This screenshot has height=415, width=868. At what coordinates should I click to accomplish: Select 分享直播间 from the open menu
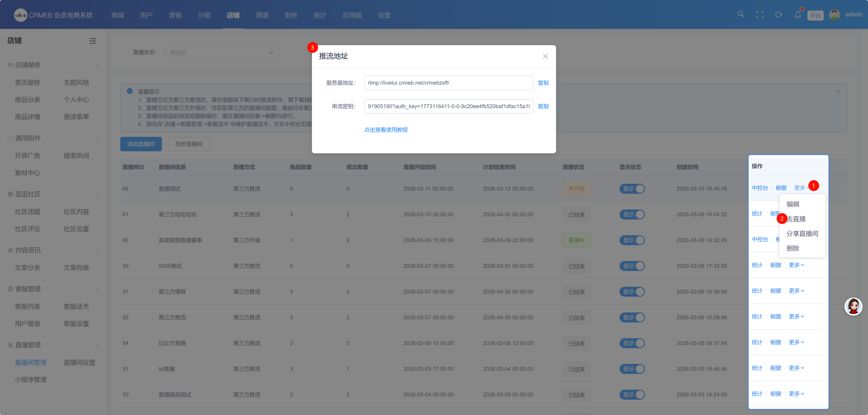[x=802, y=234]
